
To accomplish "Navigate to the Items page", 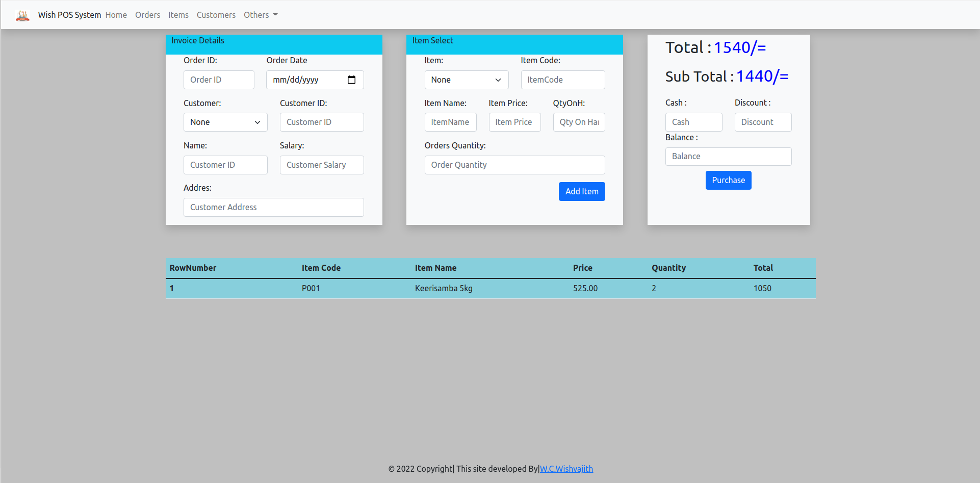I will [x=178, y=15].
